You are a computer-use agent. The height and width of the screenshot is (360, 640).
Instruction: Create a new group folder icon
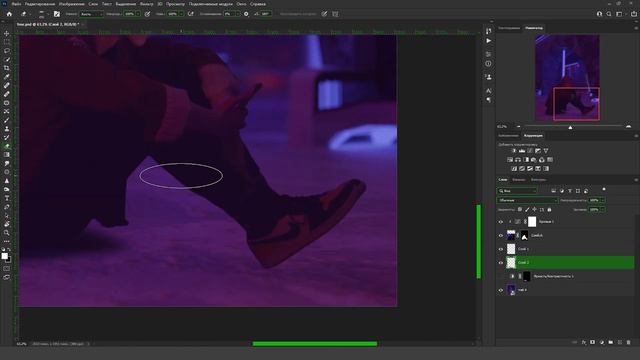611,342
